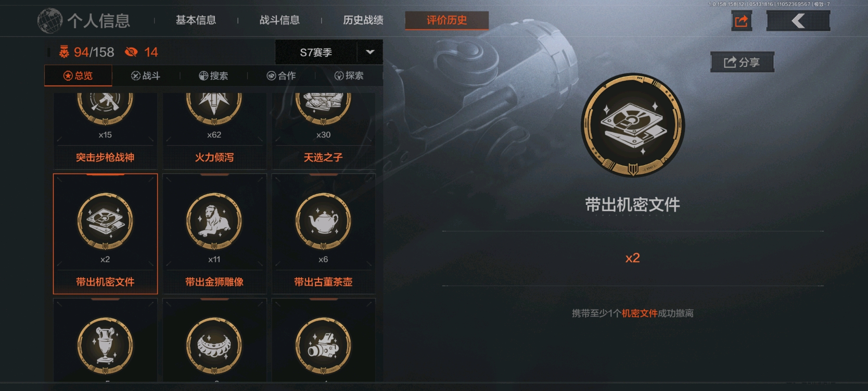Select the 带出机密文件 disk badge

point(105,234)
